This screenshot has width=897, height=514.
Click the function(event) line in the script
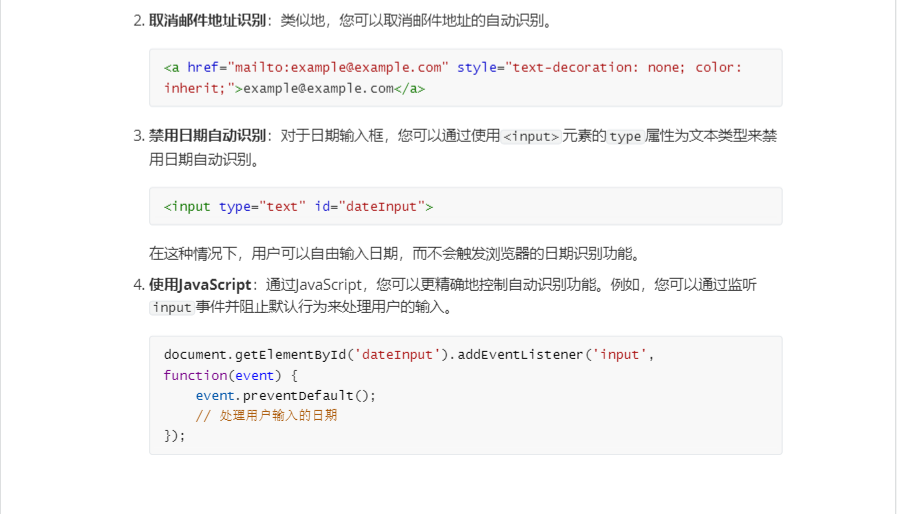coord(230,375)
